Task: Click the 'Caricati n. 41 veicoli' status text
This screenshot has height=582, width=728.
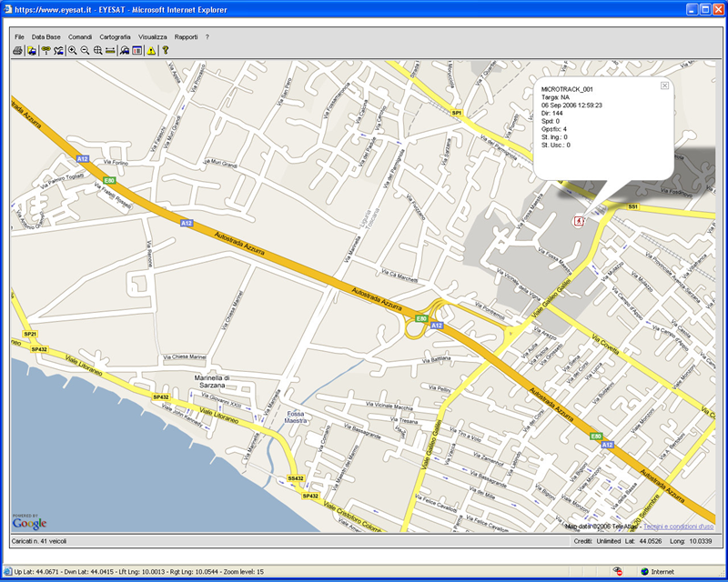Action: 39,541
